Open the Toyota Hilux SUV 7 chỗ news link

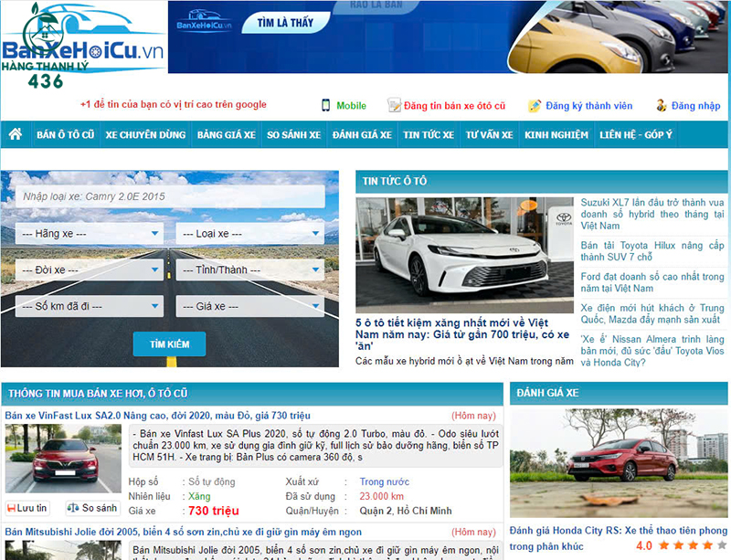tap(652, 251)
